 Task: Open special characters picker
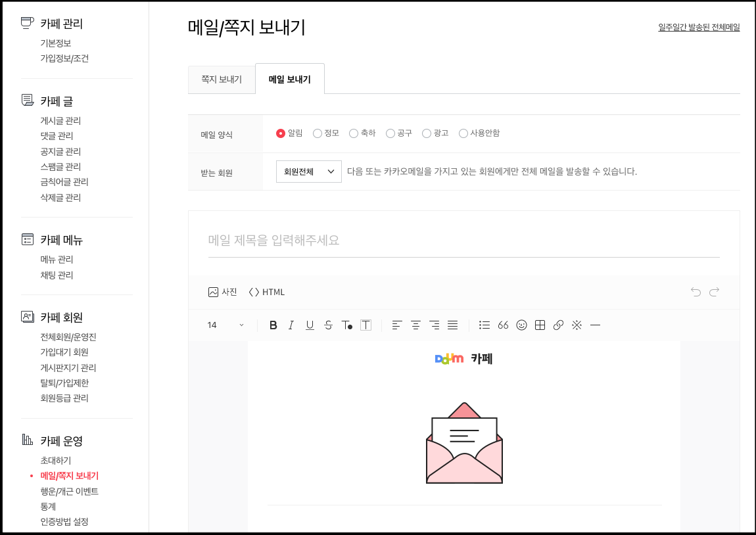pos(577,325)
